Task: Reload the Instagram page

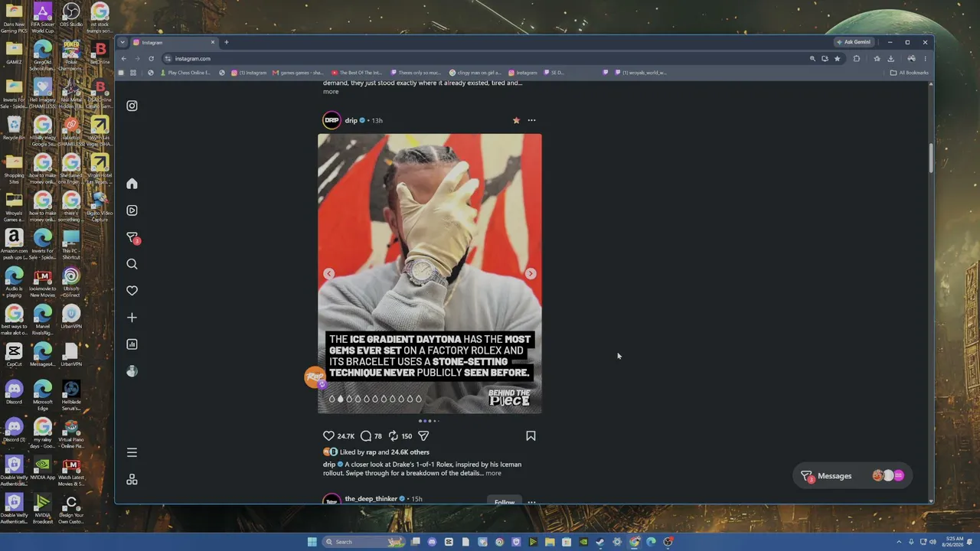Action: point(151,58)
